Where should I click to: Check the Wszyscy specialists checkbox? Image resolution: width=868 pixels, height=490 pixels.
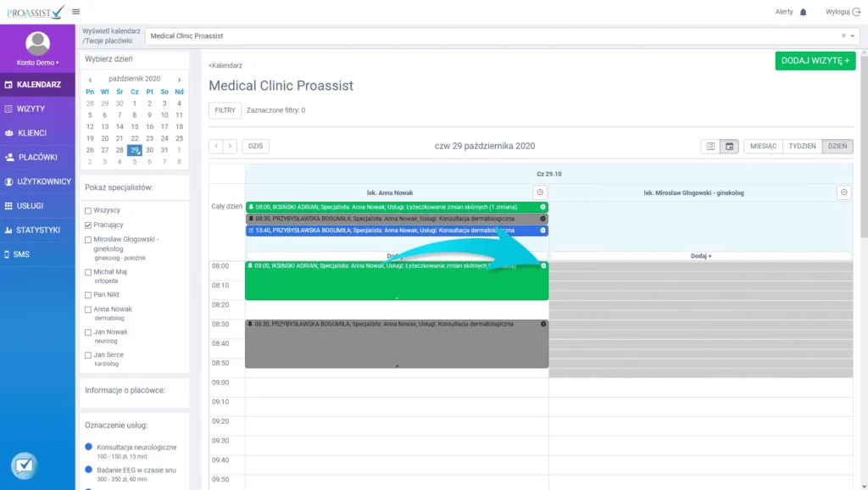(x=88, y=209)
